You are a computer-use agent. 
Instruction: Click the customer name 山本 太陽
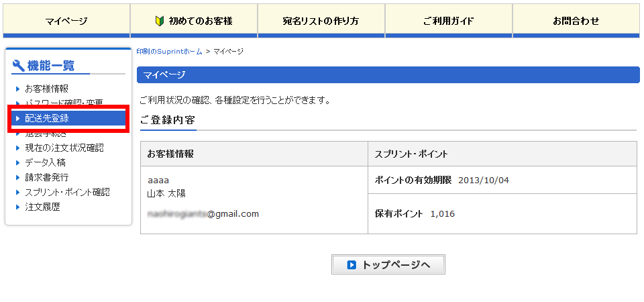[x=166, y=193]
